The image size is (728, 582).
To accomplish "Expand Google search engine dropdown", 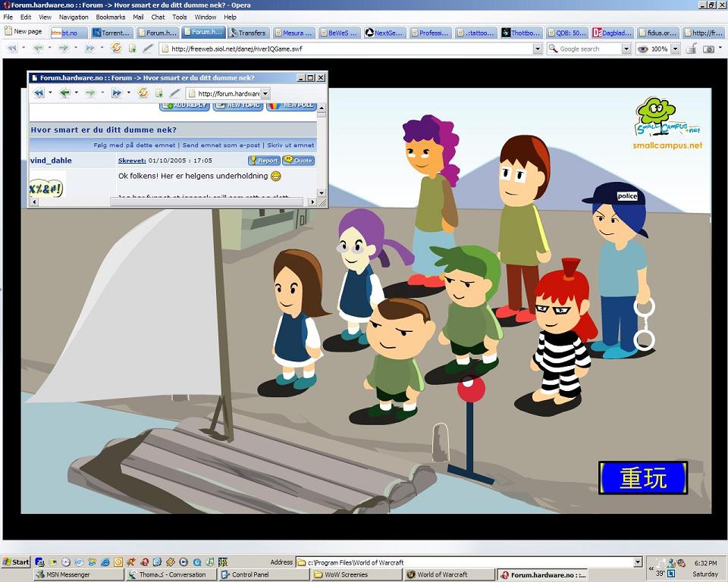I will tap(626, 48).
